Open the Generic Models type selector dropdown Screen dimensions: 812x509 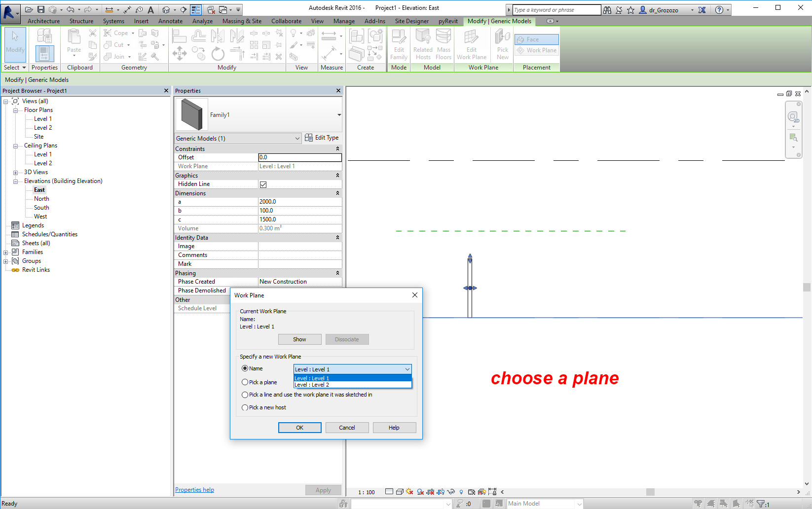point(297,138)
